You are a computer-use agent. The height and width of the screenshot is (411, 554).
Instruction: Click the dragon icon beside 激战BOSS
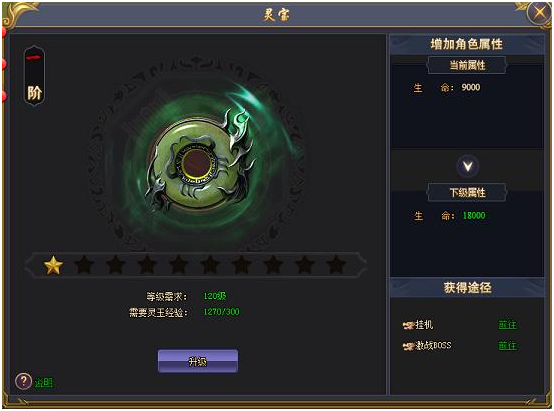(x=408, y=346)
